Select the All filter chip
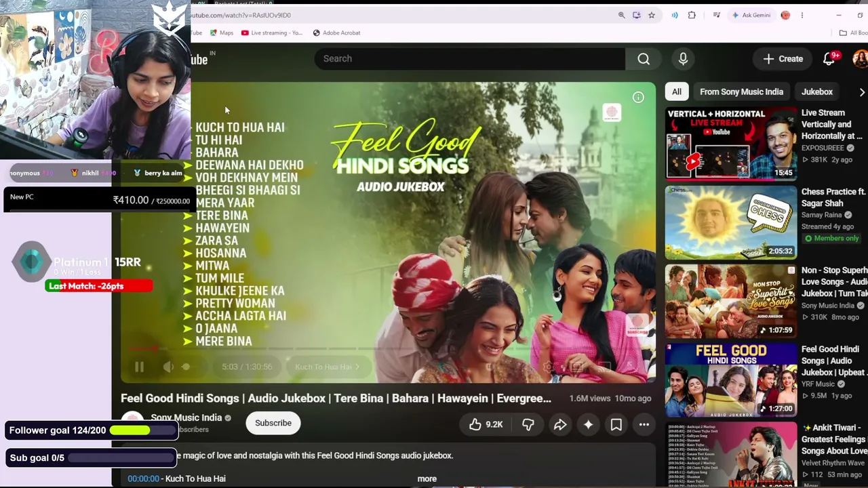868x488 pixels. tap(676, 91)
